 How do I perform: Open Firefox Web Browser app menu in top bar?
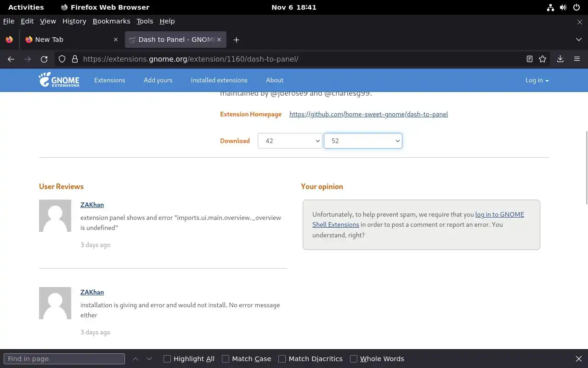tap(105, 7)
